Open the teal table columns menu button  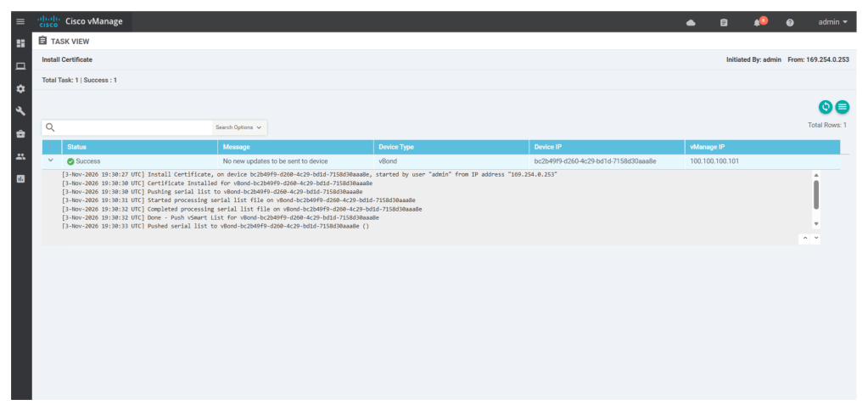[x=843, y=107]
